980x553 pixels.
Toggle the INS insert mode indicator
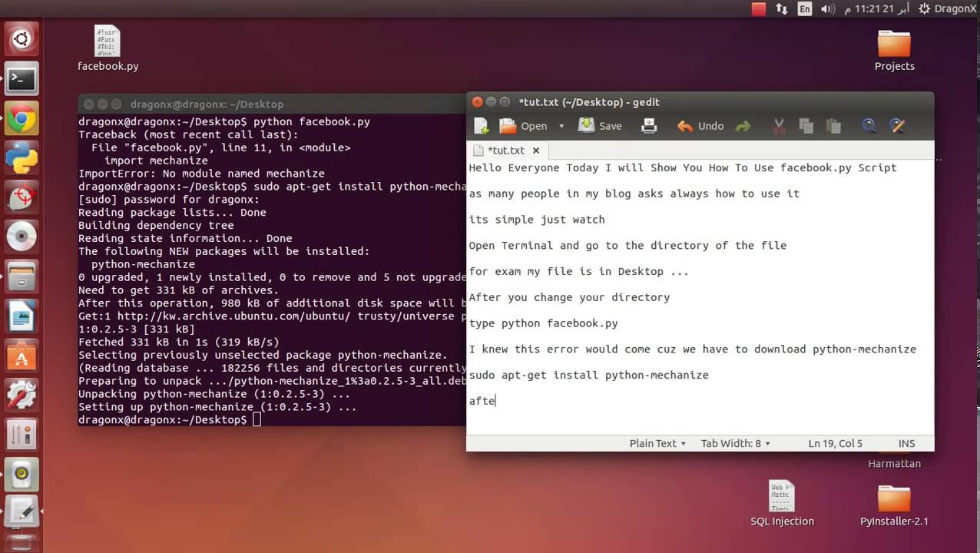coord(906,443)
